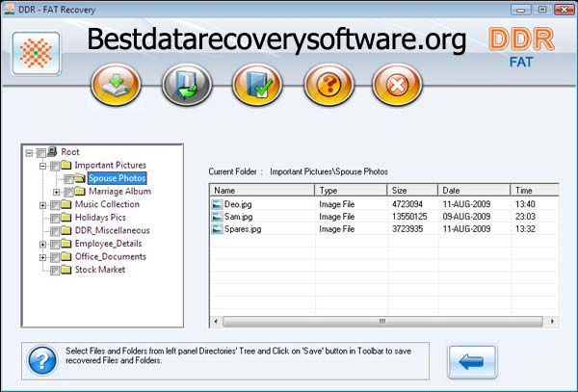Click the Marriage Album folder icon
The image size is (578, 392).
point(80,192)
